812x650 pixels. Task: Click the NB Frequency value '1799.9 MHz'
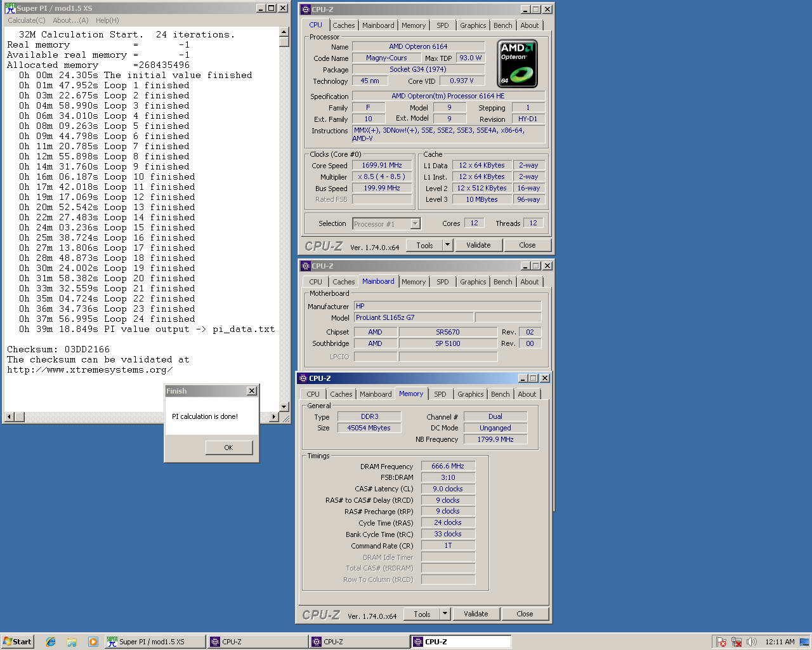(x=495, y=439)
